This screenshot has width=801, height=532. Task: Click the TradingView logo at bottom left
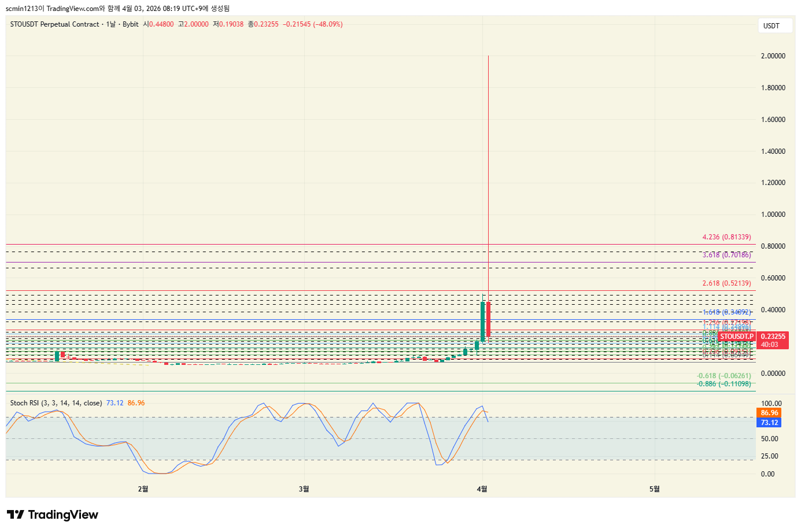point(53,515)
